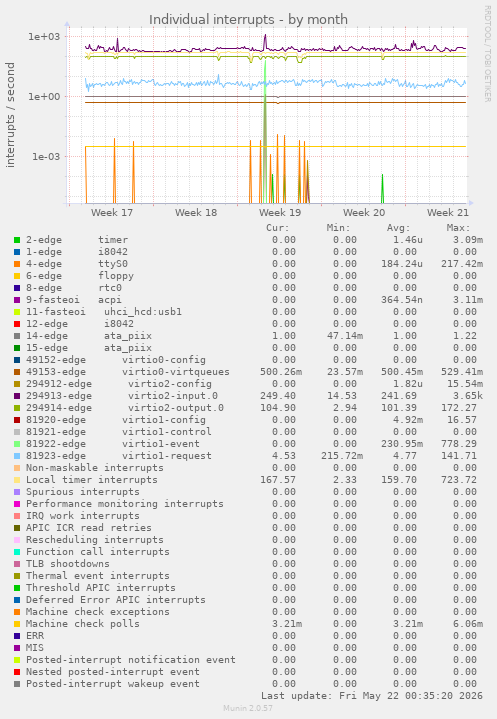Viewport: 497px width, 719px height.
Task: Select the Machine check polls yellow swatch
Action: (x=17, y=624)
